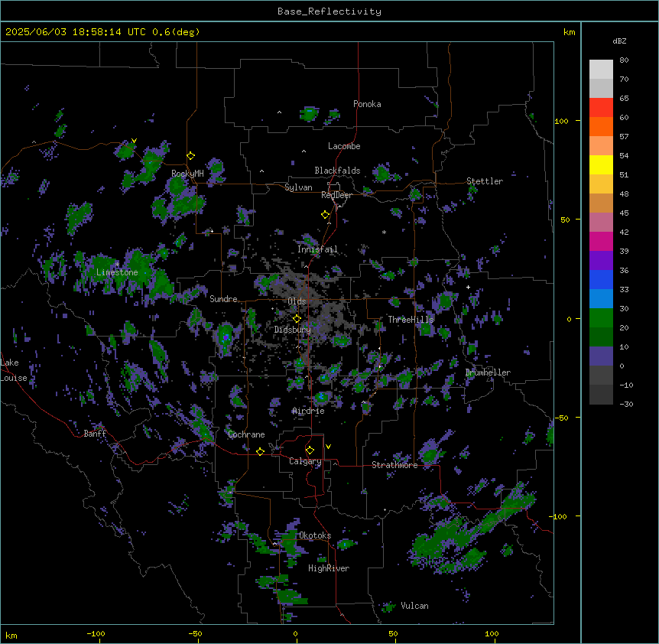Click the blue 33-36 dBZ legend swatch
The image size is (659, 644).
[601, 279]
